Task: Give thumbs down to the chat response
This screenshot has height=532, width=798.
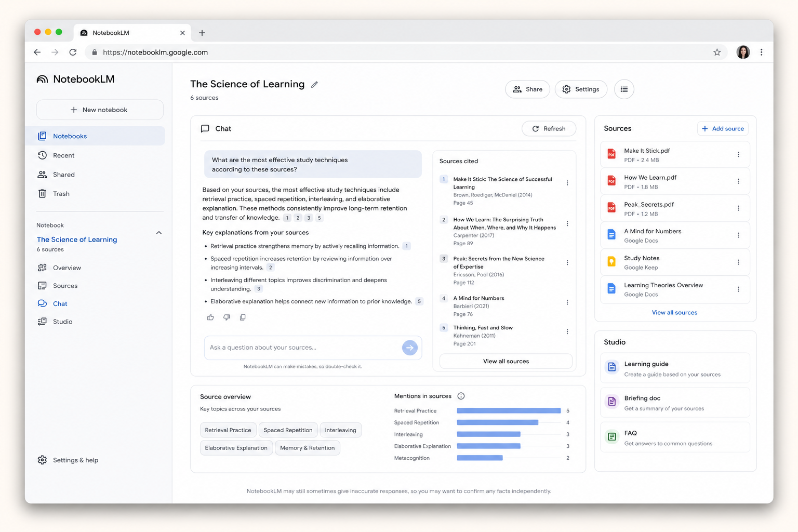Action: (227, 317)
